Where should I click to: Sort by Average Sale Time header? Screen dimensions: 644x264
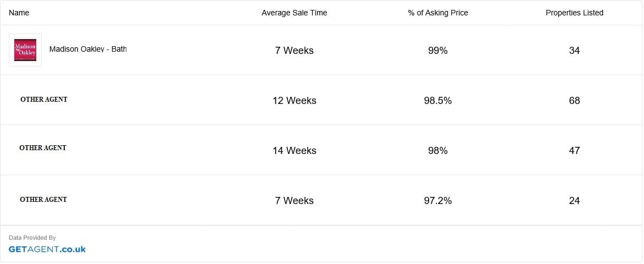coord(294,13)
